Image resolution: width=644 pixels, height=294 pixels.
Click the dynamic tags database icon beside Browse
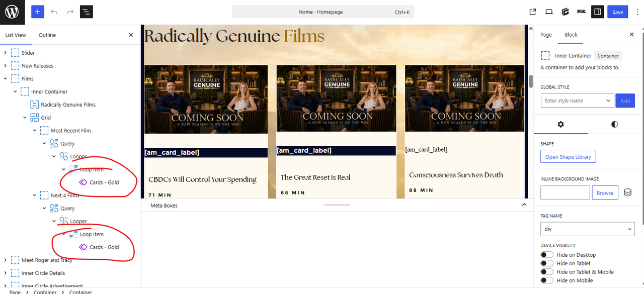[x=627, y=192]
